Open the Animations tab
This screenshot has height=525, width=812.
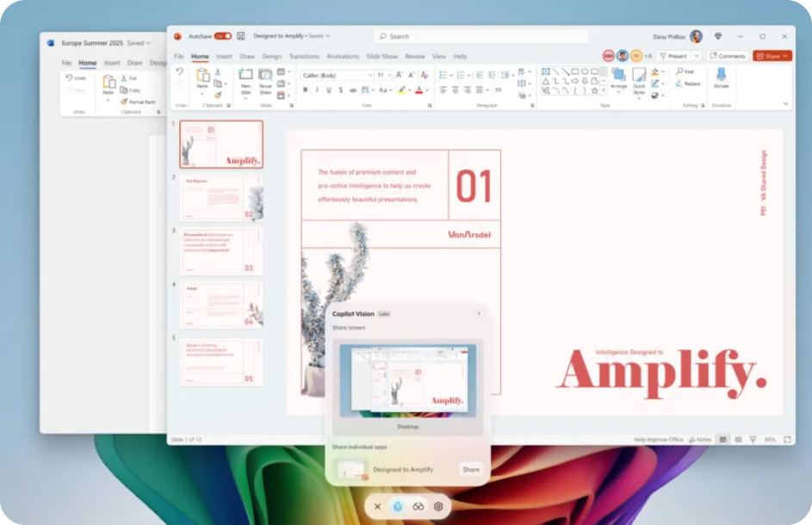tap(343, 57)
